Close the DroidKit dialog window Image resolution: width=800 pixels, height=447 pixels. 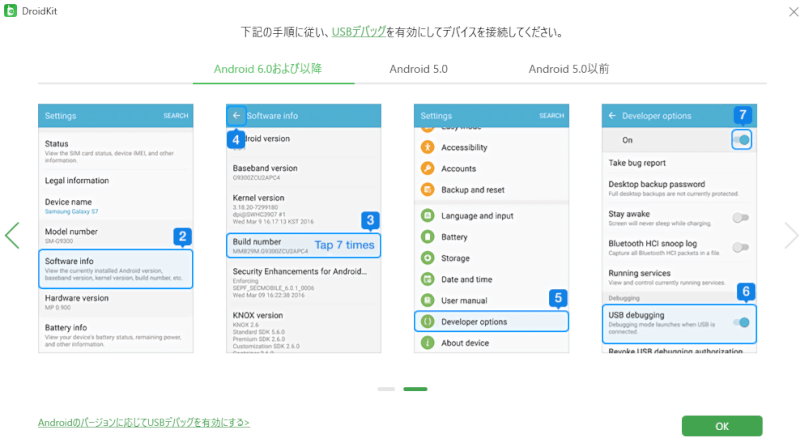click(793, 12)
